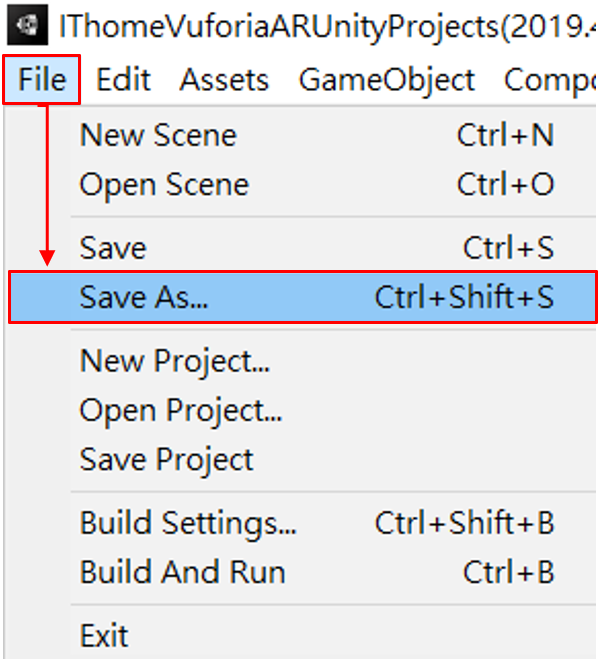Click Exit to quit Unity
Viewport: 600px width, 662px height.
(x=104, y=635)
